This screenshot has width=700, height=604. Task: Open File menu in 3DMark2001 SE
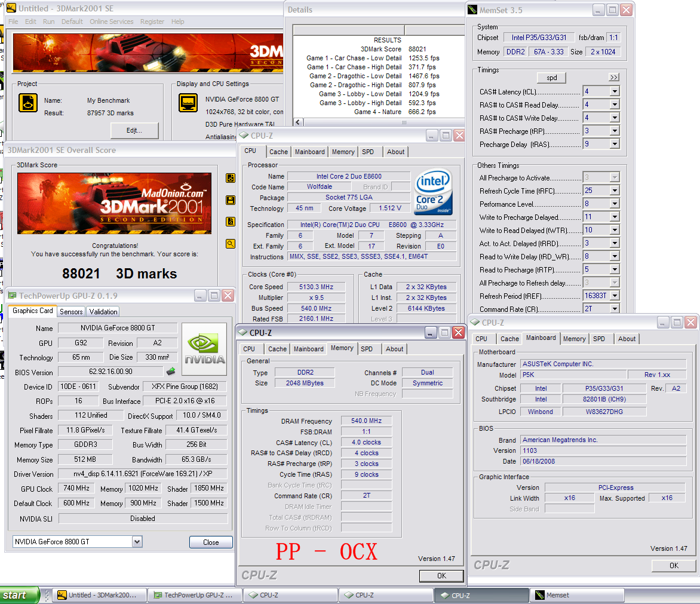click(13, 22)
